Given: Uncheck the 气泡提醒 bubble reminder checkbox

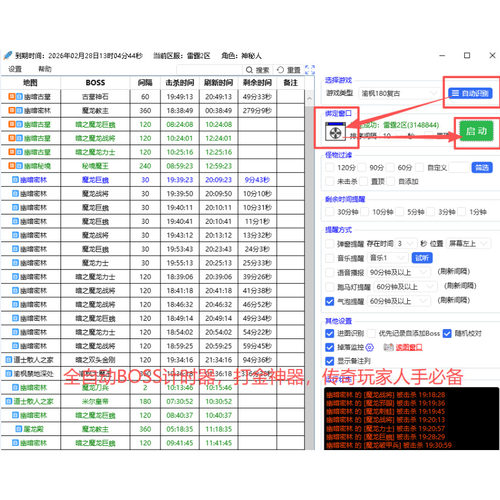Looking at the screenshot, I should pyautogui.click(x=329, y=301).
